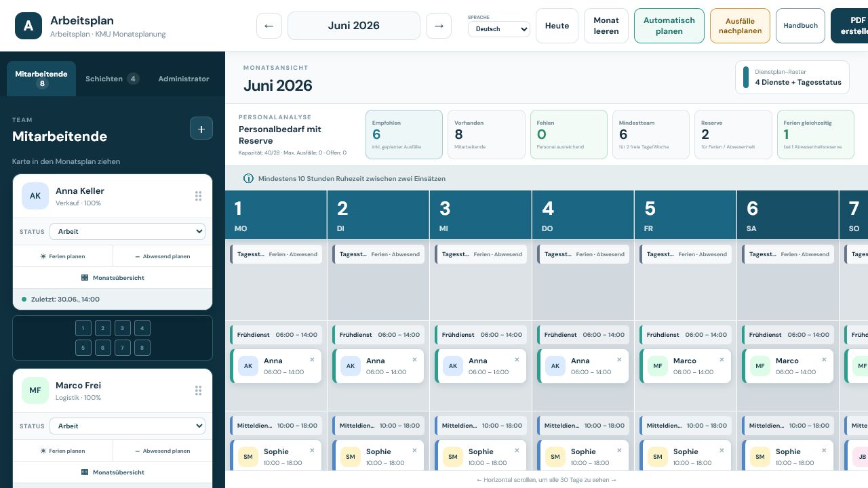This screenshot has width=868, height=488.
Task: Click Monat leeren button
Action: coord(606,26)
